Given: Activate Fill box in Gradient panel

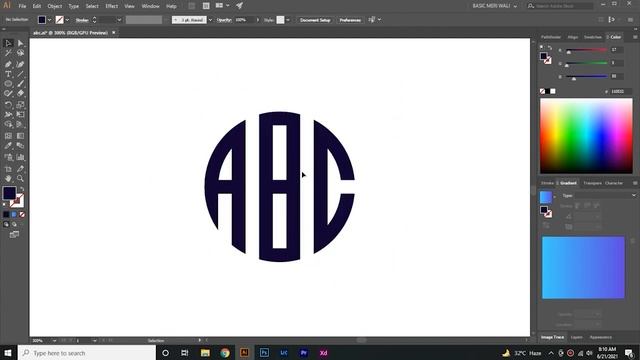Looking at the screenshot, I should tap(544, 210).
